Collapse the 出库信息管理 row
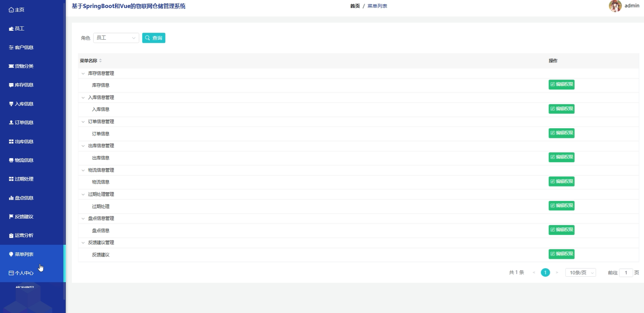Screen dimensions: 644x313 [83, 146]
